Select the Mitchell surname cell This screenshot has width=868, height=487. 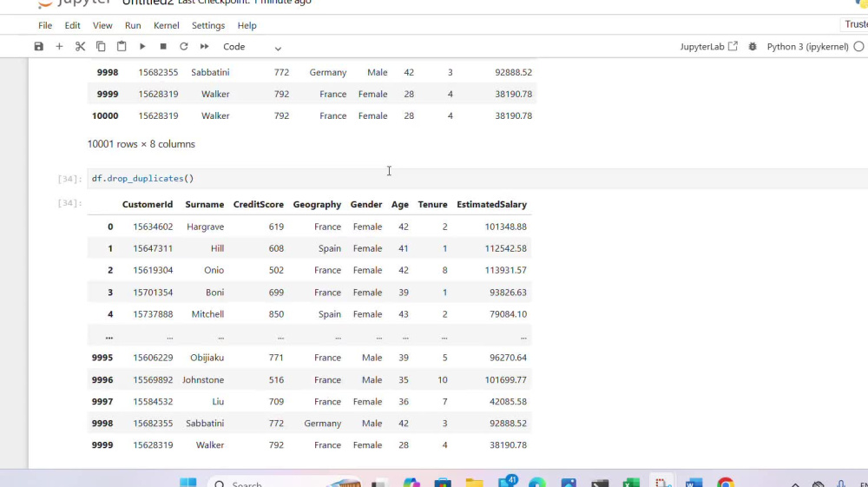click(207, 313)
